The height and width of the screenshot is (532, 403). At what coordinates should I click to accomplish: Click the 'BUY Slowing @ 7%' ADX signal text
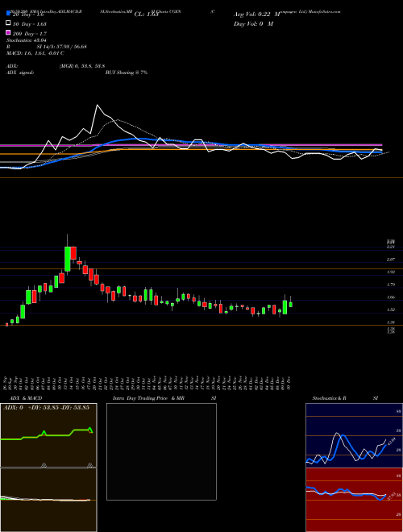127,73
